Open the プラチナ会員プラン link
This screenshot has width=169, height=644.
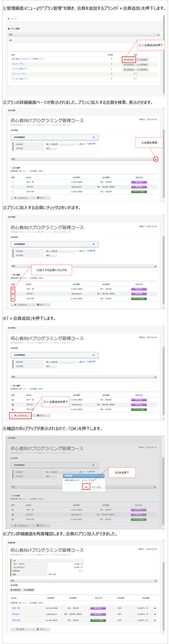click(20, 69)
